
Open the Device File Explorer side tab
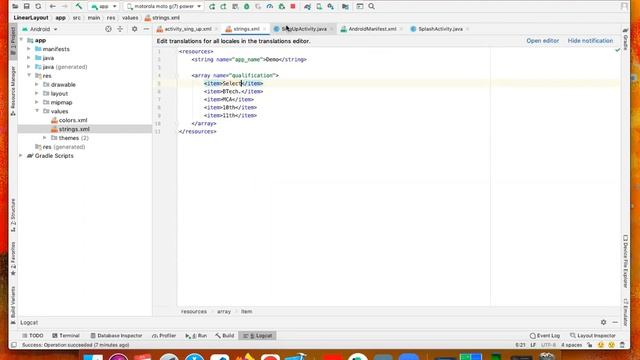coord(625,261)
